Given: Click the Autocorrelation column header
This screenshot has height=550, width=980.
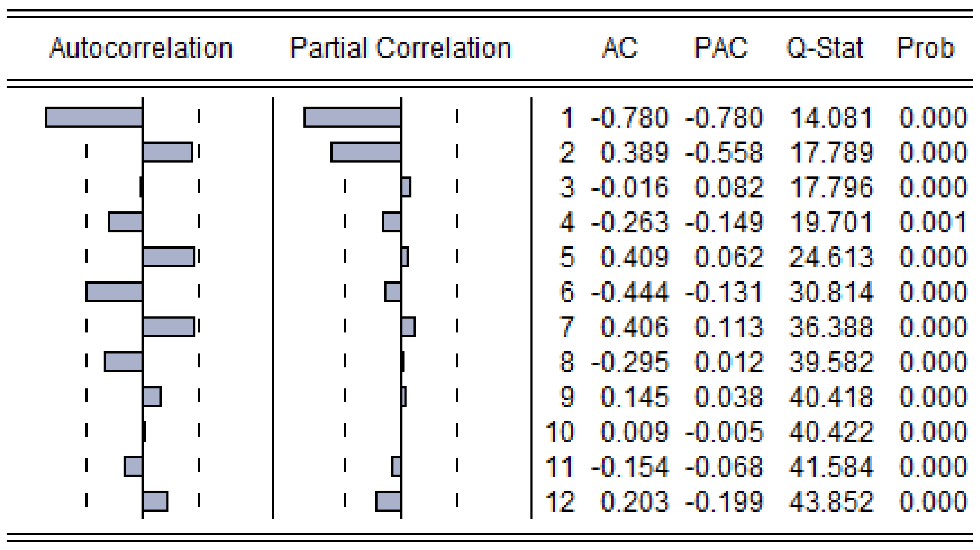Looking at the screenshot, I should [x=141, y=48].
